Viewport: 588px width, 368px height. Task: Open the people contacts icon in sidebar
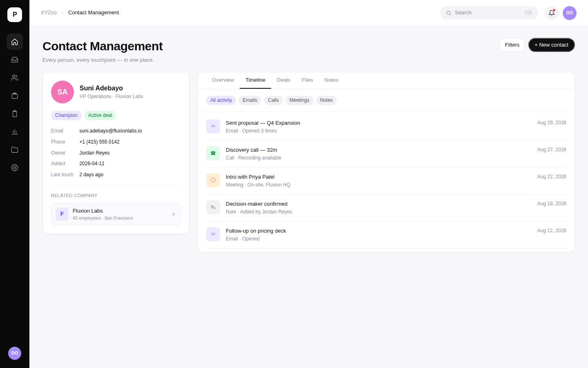tap(15, 78)
